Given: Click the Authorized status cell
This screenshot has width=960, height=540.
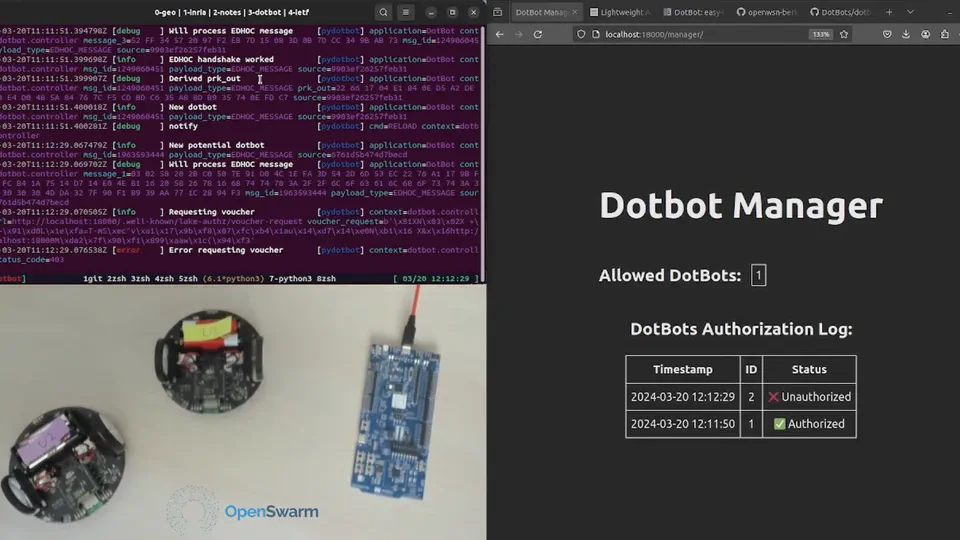Looking at the screenshot, I should tap(809, 424).
